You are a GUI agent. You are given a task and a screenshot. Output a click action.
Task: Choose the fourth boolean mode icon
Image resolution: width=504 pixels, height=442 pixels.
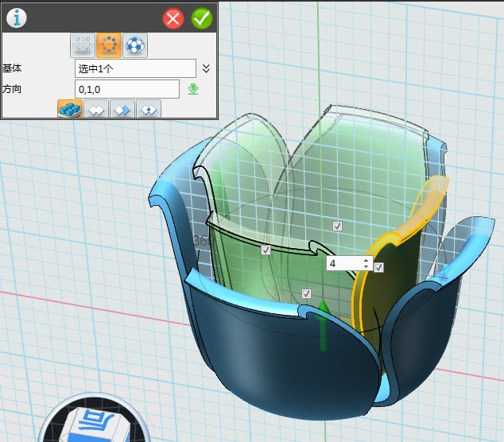pyautogui.click(x=149, y=110)
